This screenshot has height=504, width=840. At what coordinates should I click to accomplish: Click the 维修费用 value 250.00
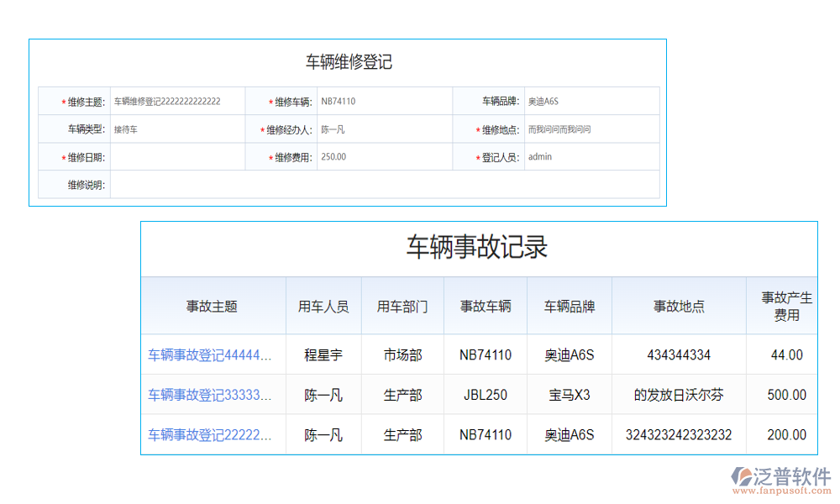(333, 156)
